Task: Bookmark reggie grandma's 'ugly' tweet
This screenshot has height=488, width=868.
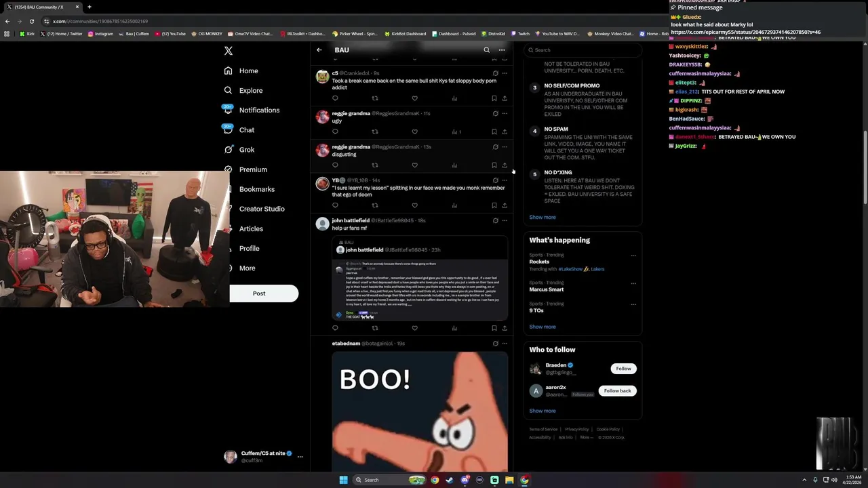Action: tap(494, 131)
